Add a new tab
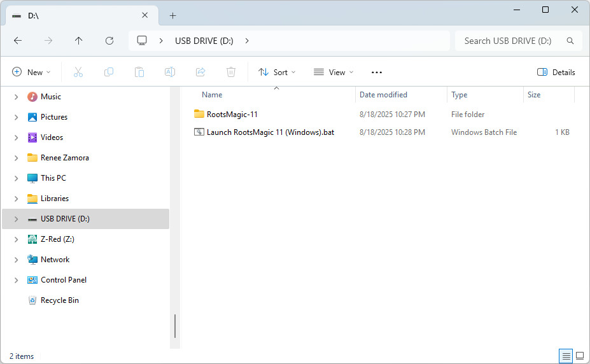This screenshot has width=590, height=364. click(x=172, y=15)
